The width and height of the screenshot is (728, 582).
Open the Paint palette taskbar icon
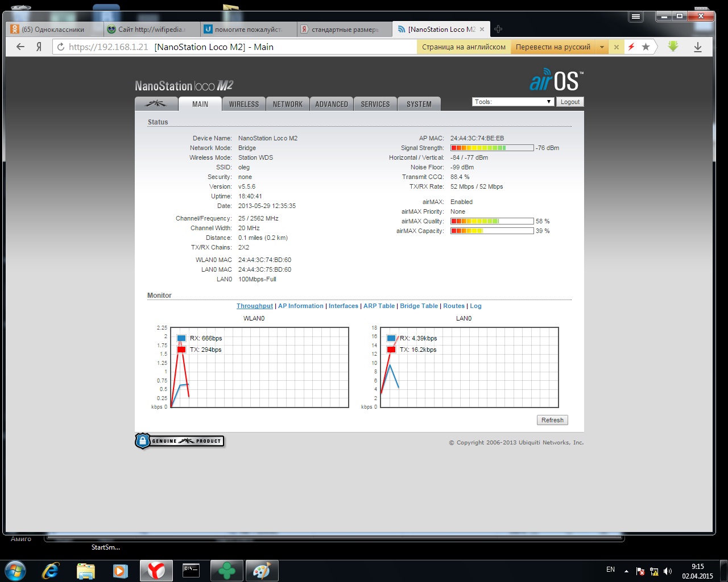click(261, 570)
